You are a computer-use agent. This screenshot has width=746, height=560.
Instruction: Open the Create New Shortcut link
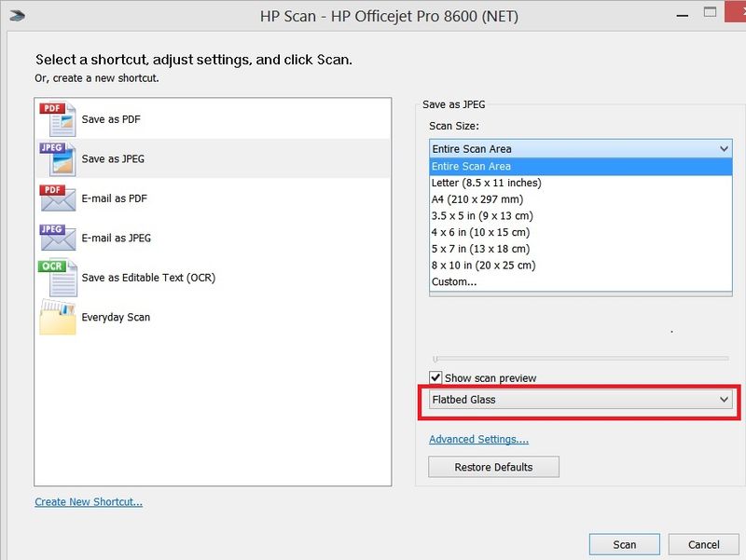(89, 502)
